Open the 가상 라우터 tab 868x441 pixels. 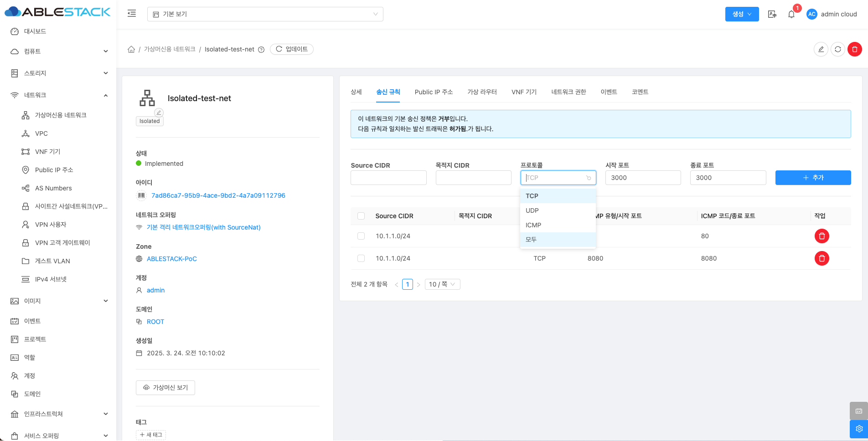pyautogui.click(x=482, y=92)
